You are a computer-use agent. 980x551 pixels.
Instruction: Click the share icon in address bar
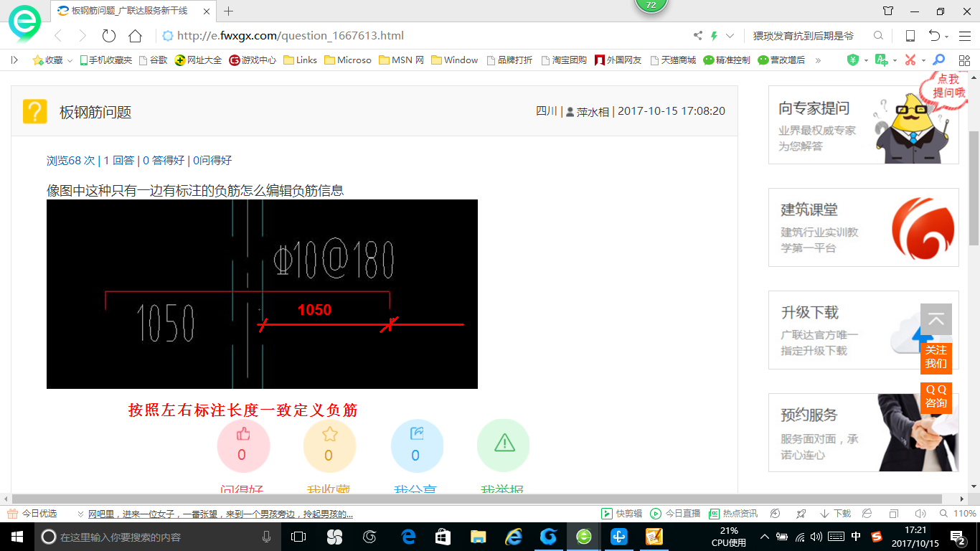697,36
